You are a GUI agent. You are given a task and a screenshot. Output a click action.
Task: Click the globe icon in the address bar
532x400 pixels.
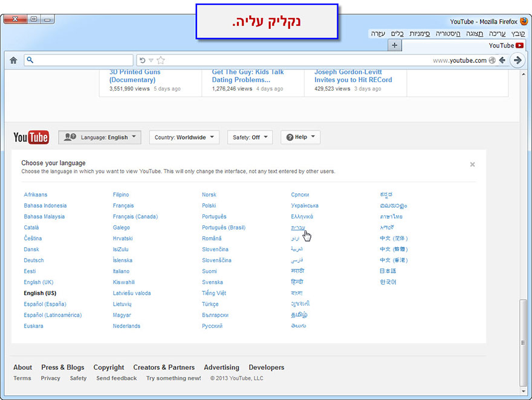pos(492,60)
